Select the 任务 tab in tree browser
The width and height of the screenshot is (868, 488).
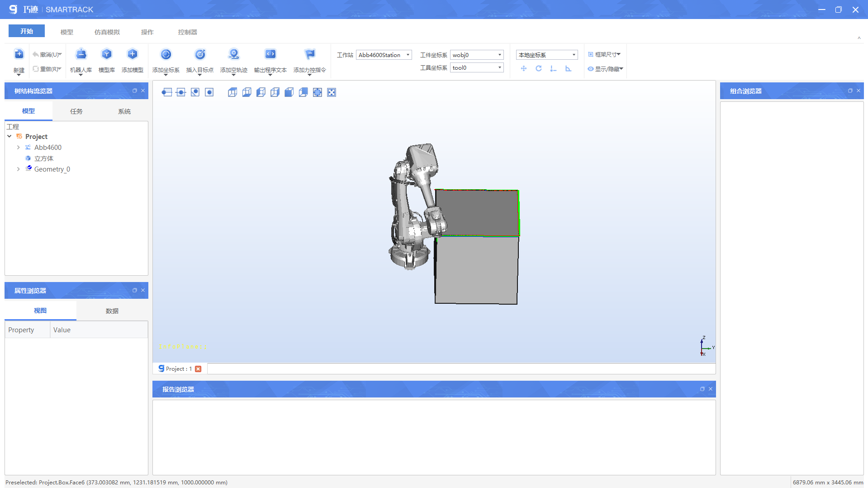point(76,111)
